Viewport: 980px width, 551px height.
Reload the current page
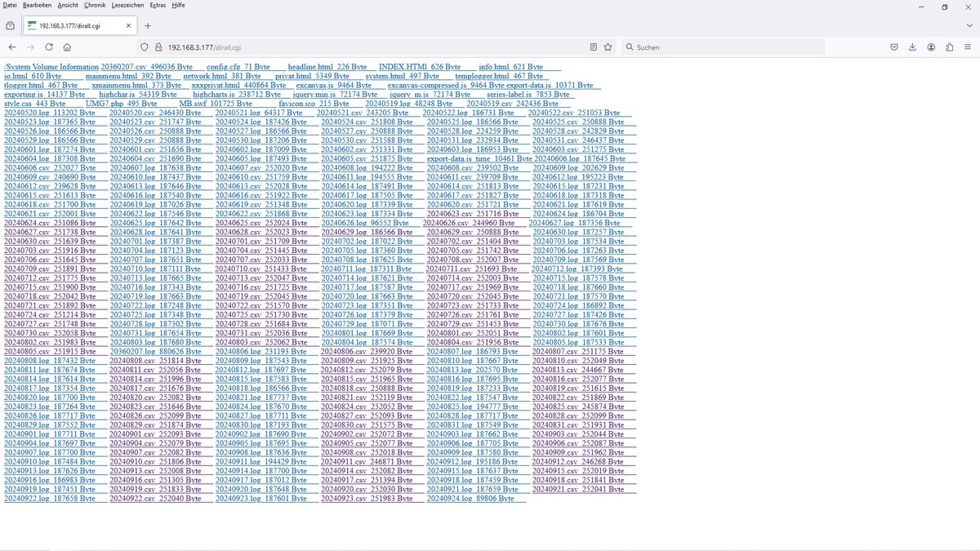coord(50,47)
